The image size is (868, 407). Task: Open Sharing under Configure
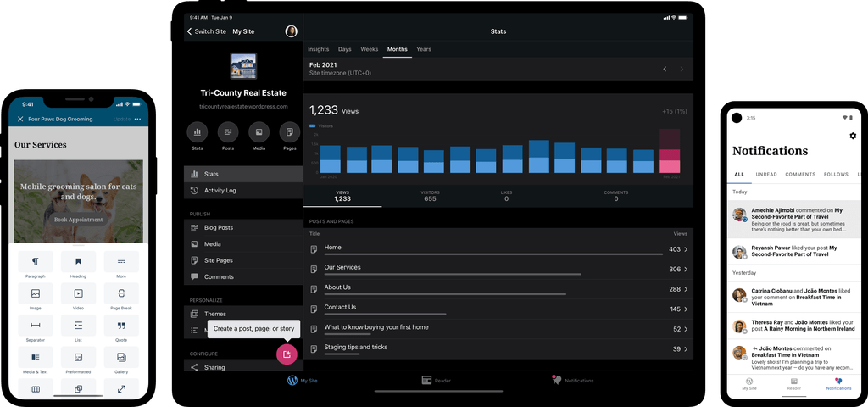[243, 366]
